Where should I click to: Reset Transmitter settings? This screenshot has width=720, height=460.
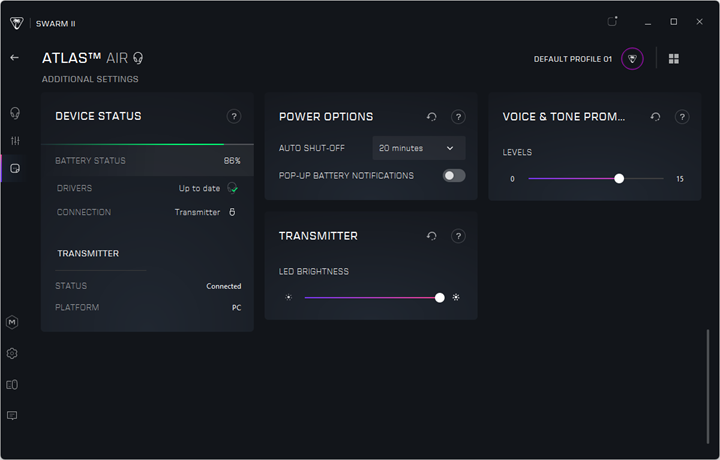tap(432, 237)
